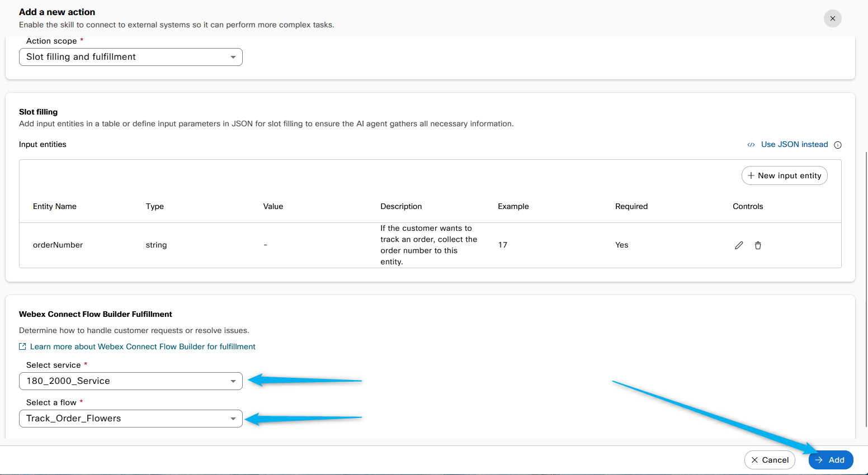Image resolution: width=868 pixels, height=475 pixels.
Task: Add a New input entity
Action: 784,175
